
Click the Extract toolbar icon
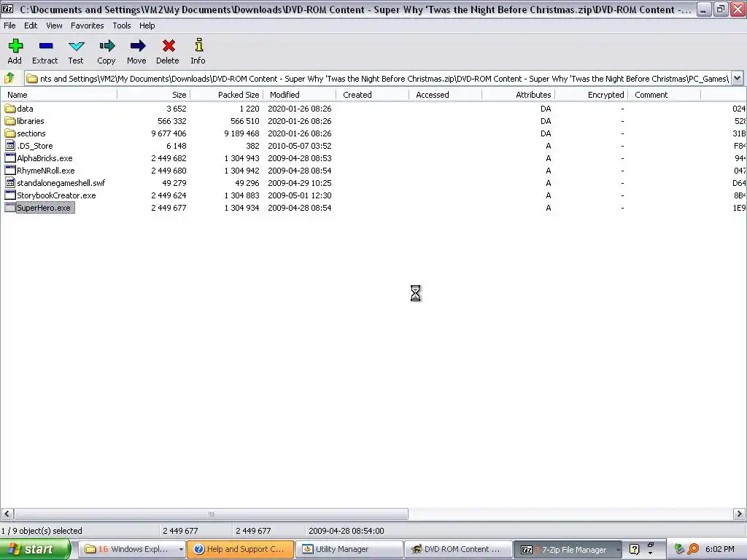[x=46, y=46]
